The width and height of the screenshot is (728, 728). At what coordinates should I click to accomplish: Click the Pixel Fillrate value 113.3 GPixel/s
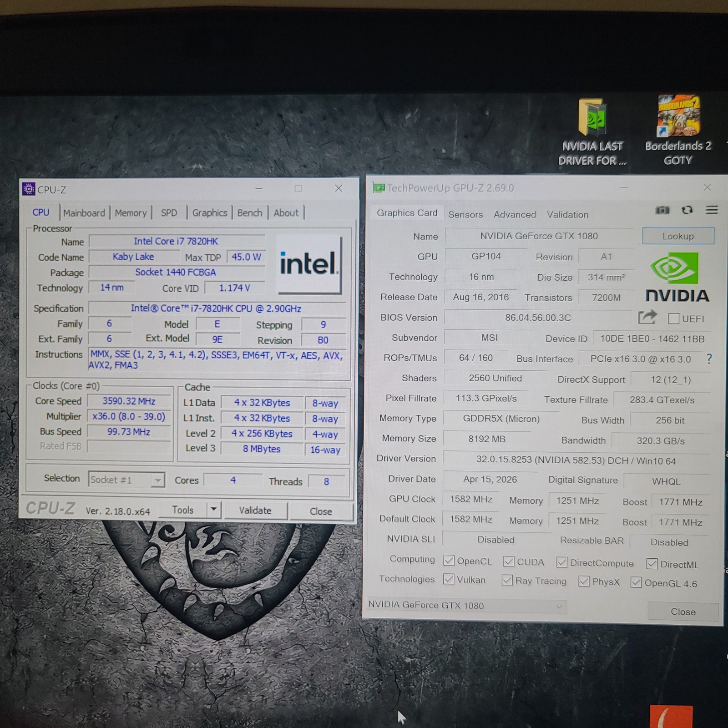click(486, 399)
